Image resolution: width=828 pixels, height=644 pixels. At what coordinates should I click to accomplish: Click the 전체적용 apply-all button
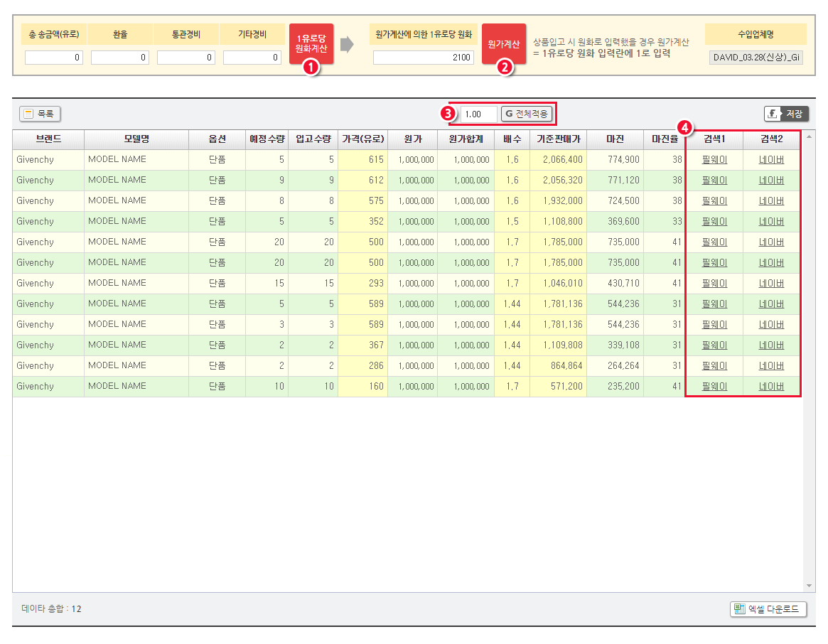point(527,114)
